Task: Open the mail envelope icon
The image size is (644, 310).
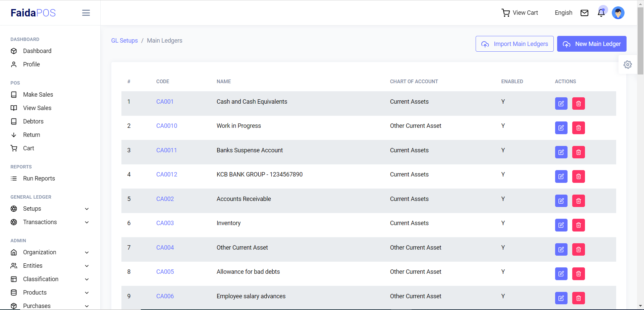Action: pos(584,13)
